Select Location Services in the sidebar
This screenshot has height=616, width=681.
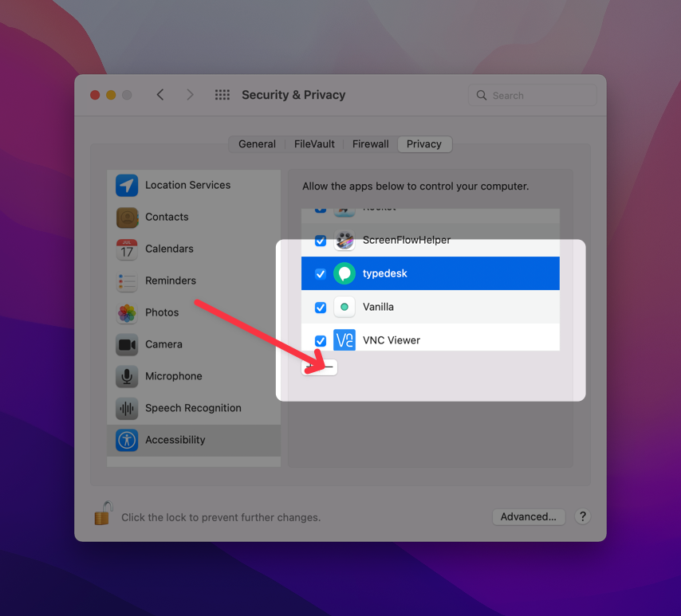pyautogui.click(x=128, y=185)
